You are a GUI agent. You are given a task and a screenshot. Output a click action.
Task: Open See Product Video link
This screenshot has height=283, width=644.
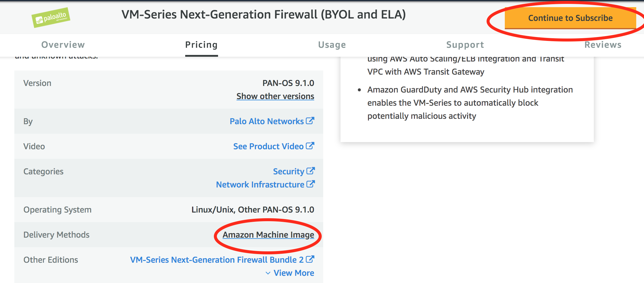pos(268,146)
